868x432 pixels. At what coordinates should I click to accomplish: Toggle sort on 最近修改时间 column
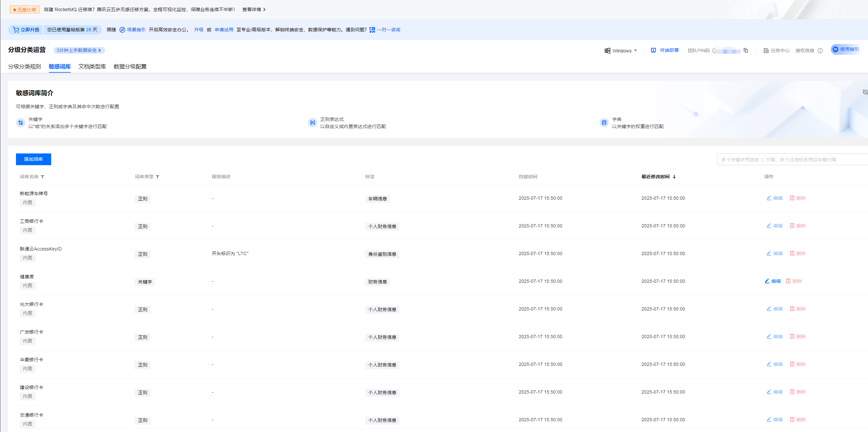[x=674, y=177]
